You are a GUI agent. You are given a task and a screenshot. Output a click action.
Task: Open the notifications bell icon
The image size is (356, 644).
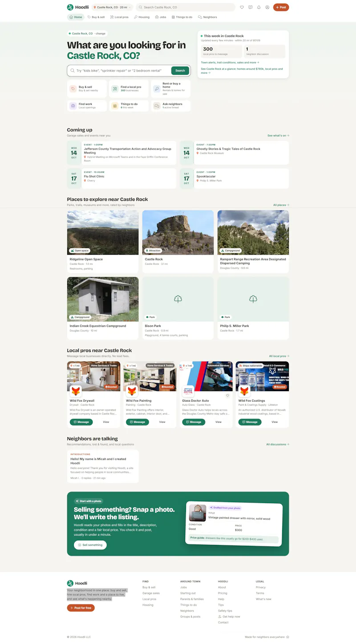[x=259, y=7]
